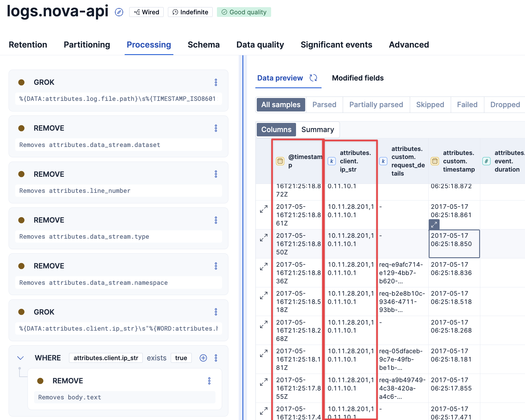Image resolution: width=525 pixels, height=420 pixels.
Task: Click 'Removes attributes.data_stream.namespace' description
Action: [x=119, y=282]
